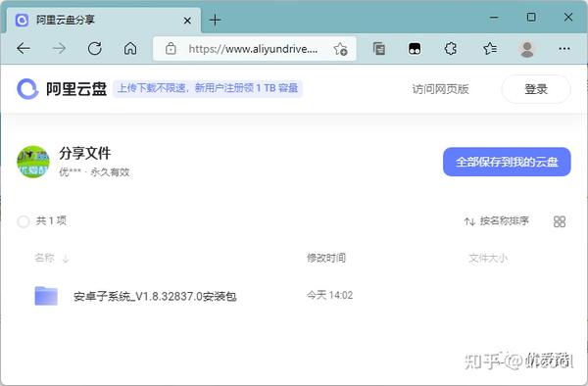Reload the page with refresh icon

(94, 48)
